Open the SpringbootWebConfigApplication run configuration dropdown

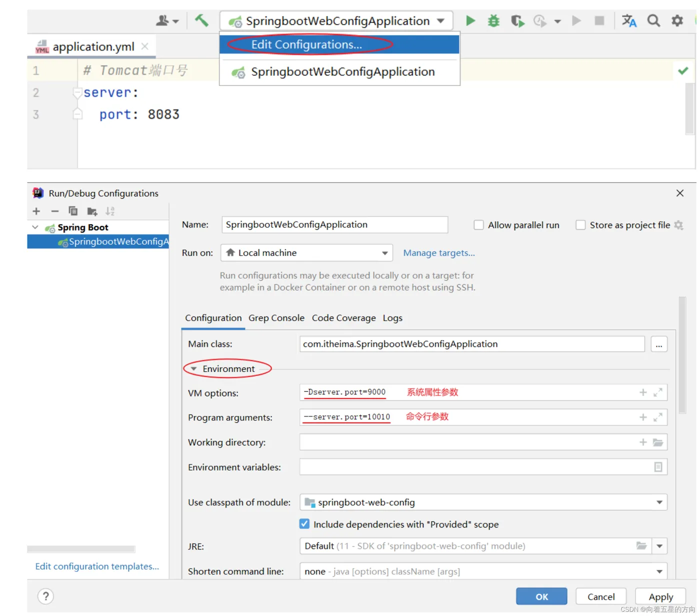pyautogui.click(x=336, y=21)
